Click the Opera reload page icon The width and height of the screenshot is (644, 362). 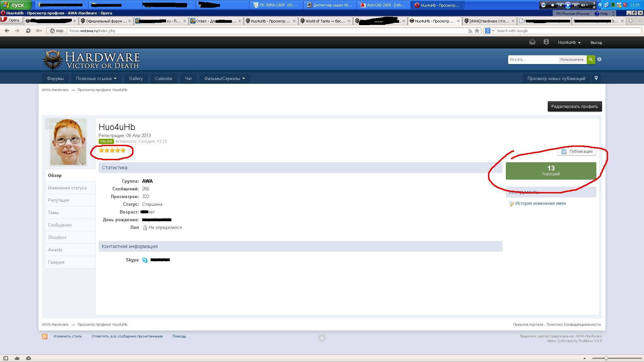click(x=28, y=31)
